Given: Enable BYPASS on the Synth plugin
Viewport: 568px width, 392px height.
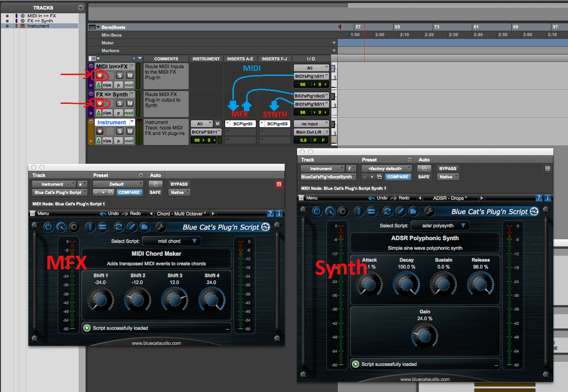Looking at the screenshot, I should (x=447, y=168).
